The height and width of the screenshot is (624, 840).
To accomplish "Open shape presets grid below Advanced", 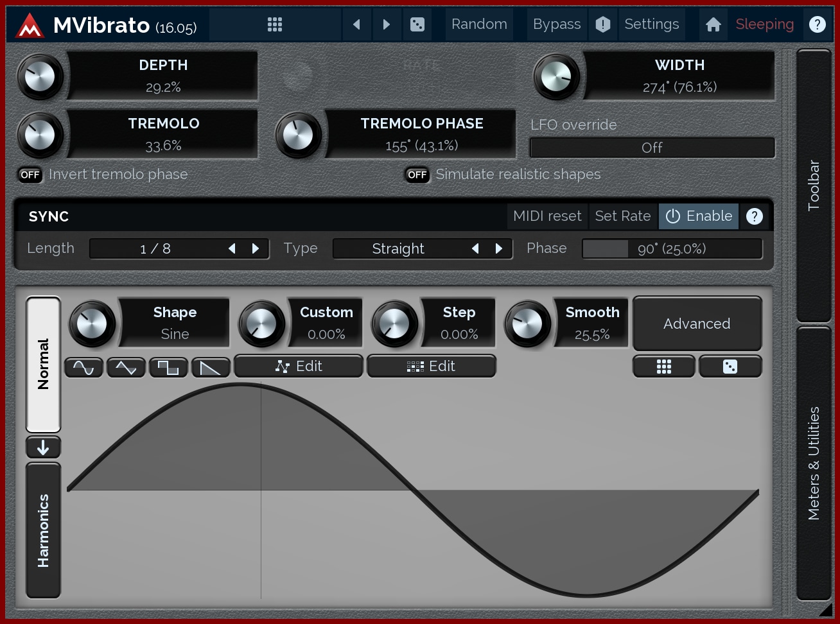I will click(664, 367).
